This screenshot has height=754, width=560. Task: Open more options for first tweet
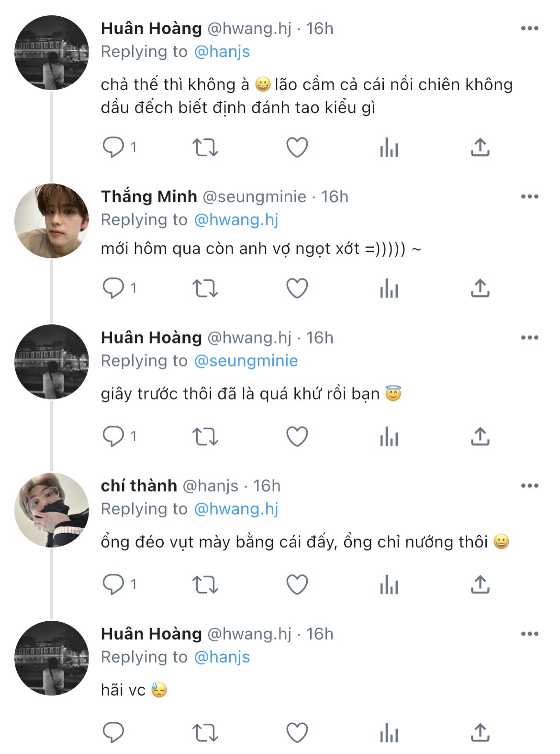click(529, 29)
